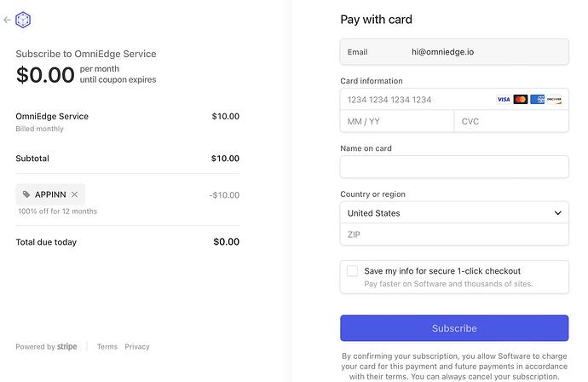Click the back arrow icon
The width and height of the screenshot is (588, 382).
point(7,20)
